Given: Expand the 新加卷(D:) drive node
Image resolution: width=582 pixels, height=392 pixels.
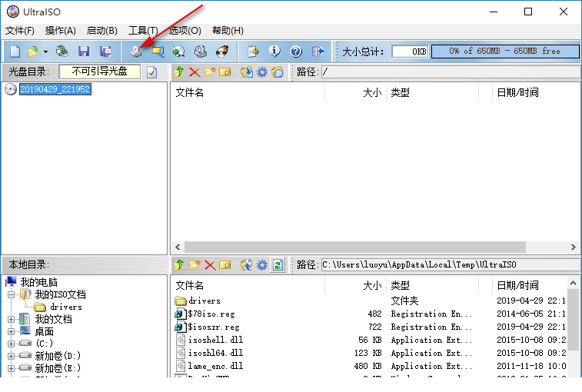Looking at the screenshot, I should pyautogui.click(x=11, y=356).
